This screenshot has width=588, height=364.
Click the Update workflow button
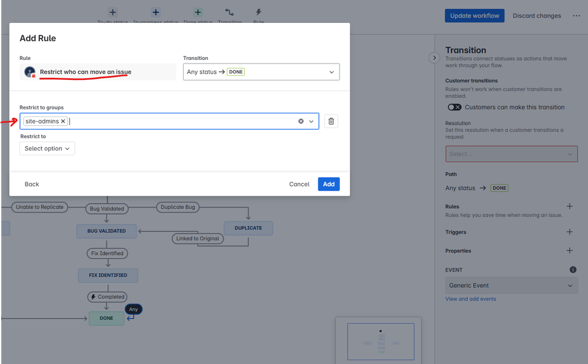coord(474,16)
